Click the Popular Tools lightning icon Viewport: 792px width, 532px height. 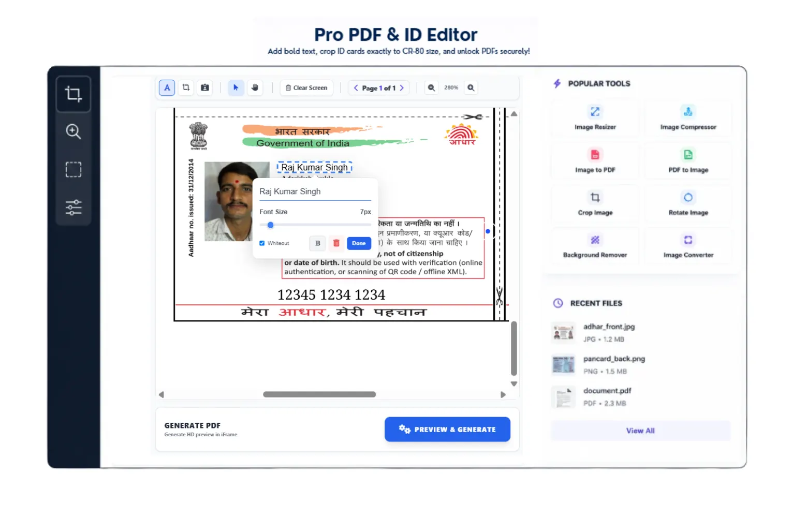point(557,83)
